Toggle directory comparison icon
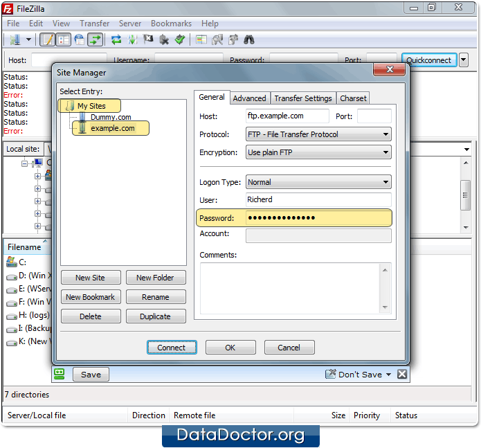 click(x=217, y=39)
